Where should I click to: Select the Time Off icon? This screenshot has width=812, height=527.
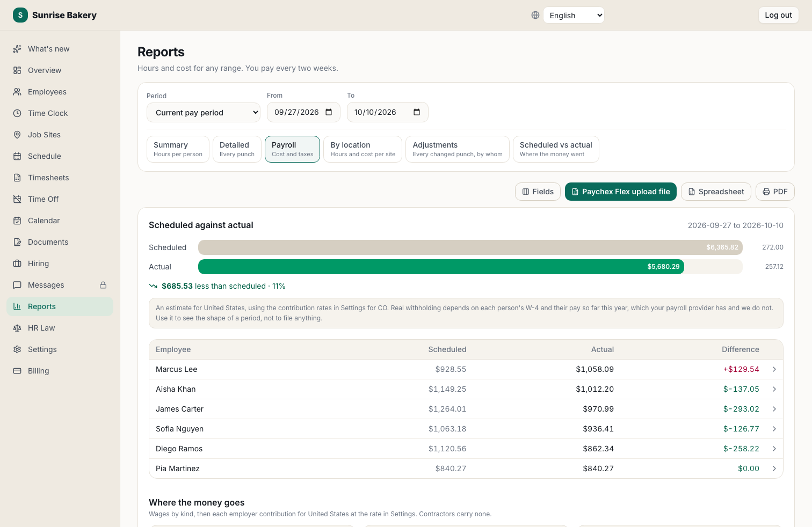[17, 199]
